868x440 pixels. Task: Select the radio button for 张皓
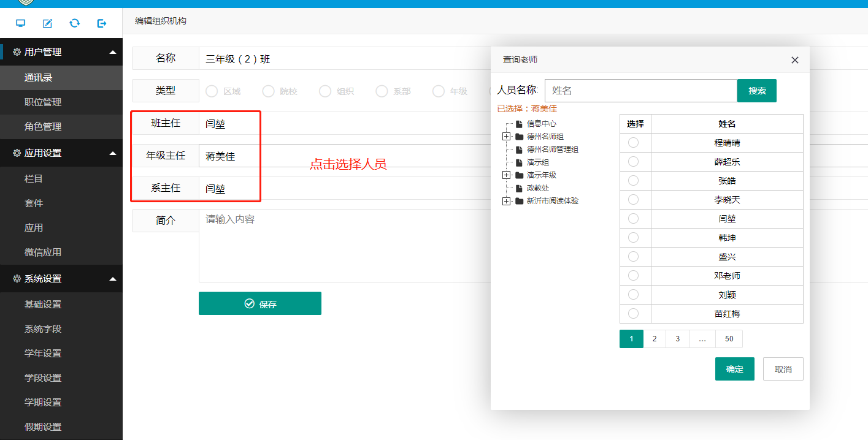[x=634, y=181]
